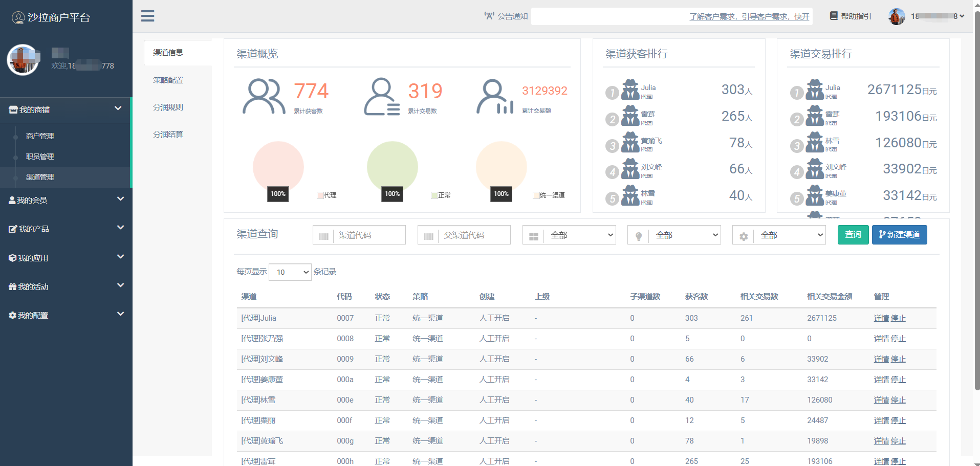980x466 pixels.
Task: Click the sidebar profile avatar
Action: [x=23, y=59]
